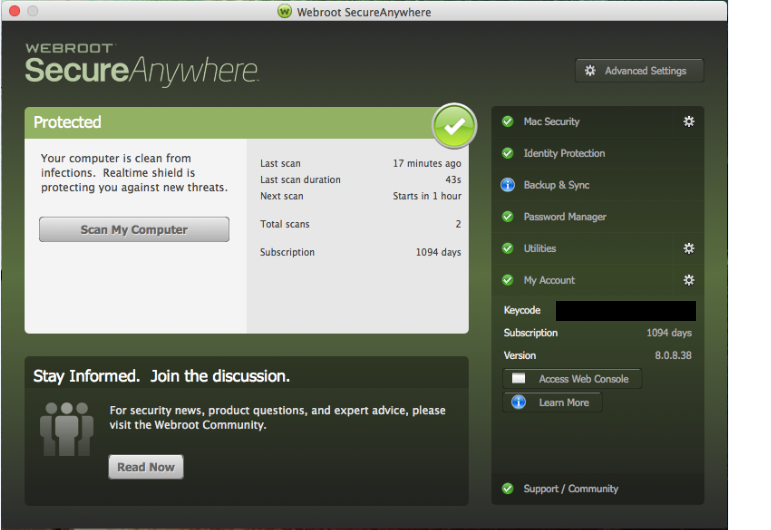The height and width of the screenshot is (530, 771).
Task: Click the Webroot Community description text
Action: (277, 417)
